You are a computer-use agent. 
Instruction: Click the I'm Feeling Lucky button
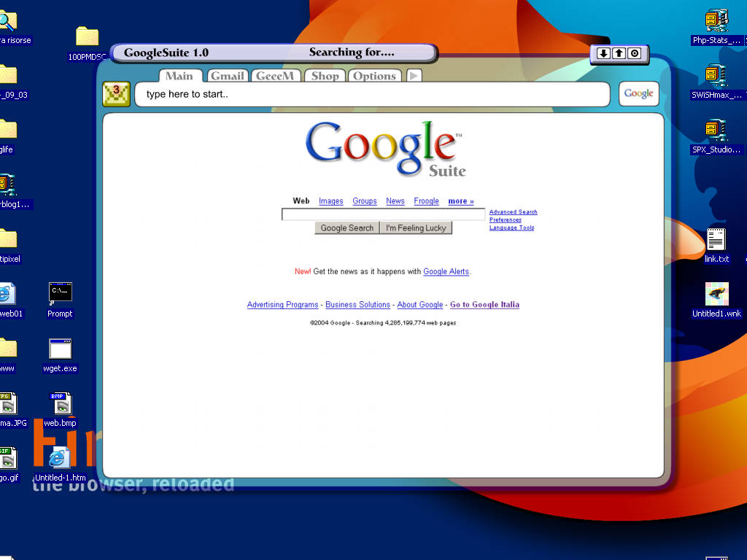point(416,228)
